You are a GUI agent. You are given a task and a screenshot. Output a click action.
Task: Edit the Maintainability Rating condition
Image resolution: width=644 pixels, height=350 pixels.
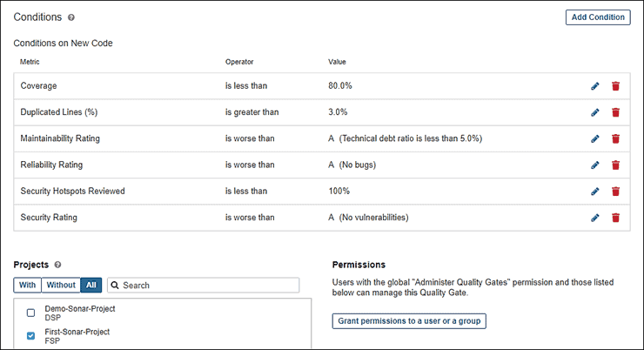(x=595, y=138)
